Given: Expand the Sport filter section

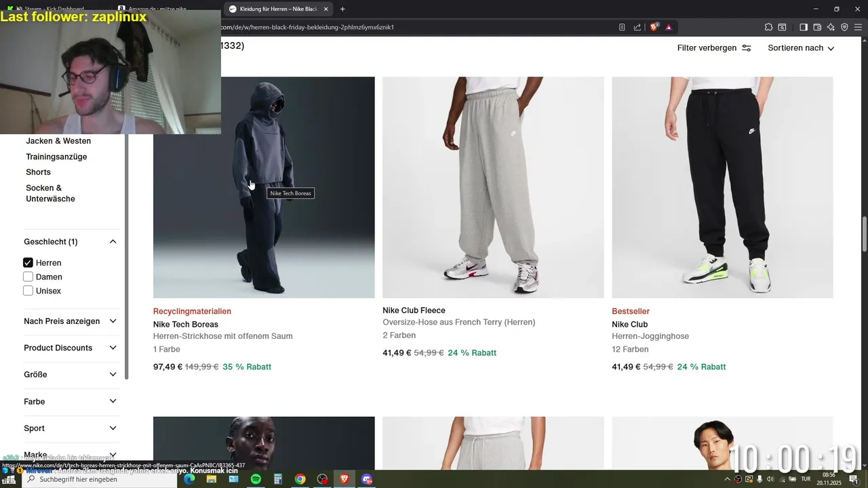Looking at the screenshot, I should point(71,428).
